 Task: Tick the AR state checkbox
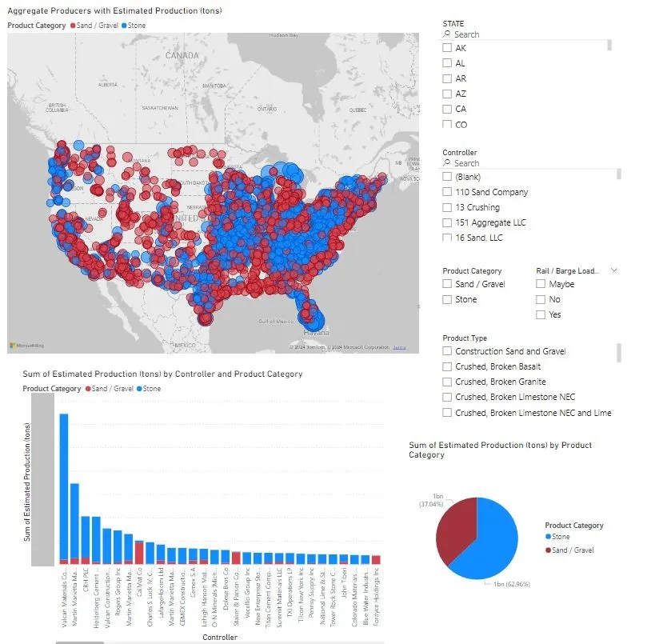[447, 78]
